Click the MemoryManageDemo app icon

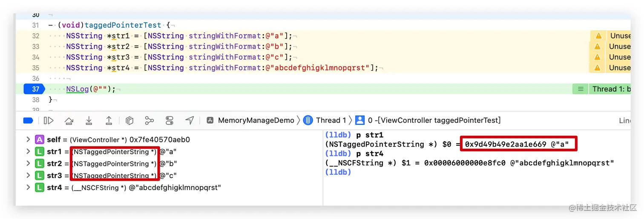(x=210, y=121)
